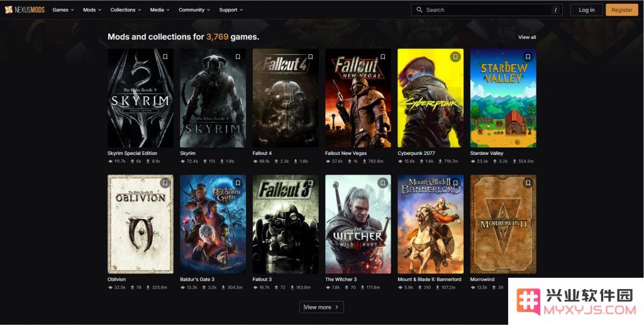Open Baldur's Gate 3 cover art
This screenshot has width=644, height=325.
[x=213, y=224]
